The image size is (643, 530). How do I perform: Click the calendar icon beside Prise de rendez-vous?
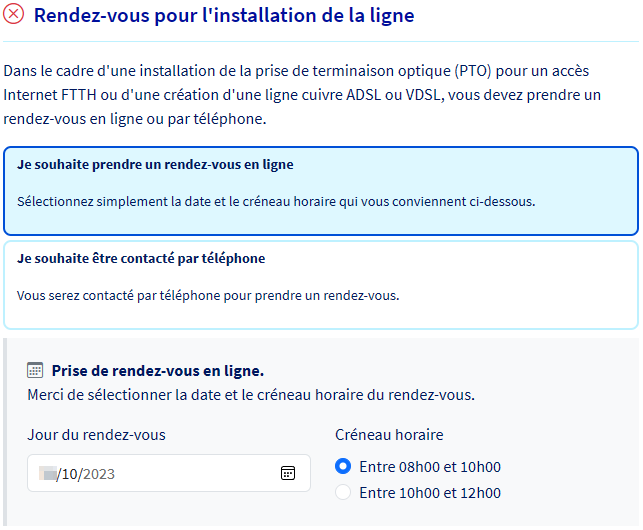click(x=35, y=370)
